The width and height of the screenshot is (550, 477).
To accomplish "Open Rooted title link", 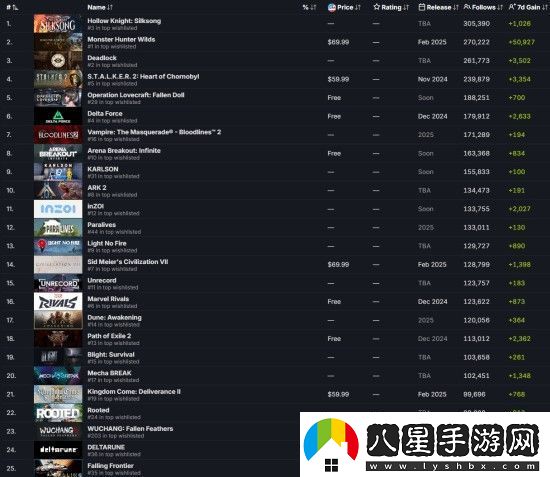I will coord(98,410).
